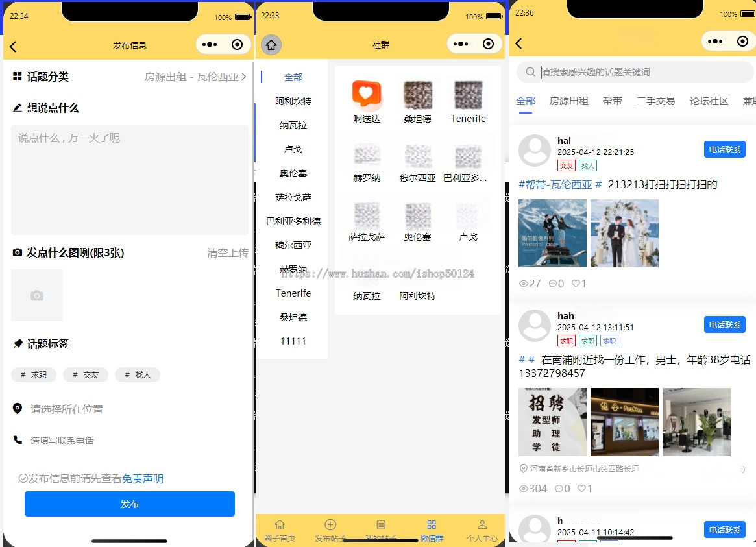Open the 萨拉戈萨 group QR icon
The height and width of the screenshot is (547, 756).
coord(367,215)
